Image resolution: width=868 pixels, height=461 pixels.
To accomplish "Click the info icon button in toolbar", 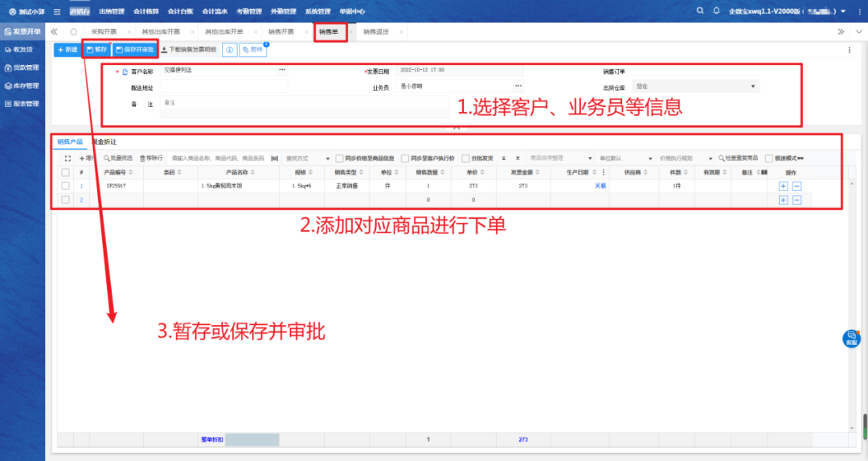I will coord(229,50).
